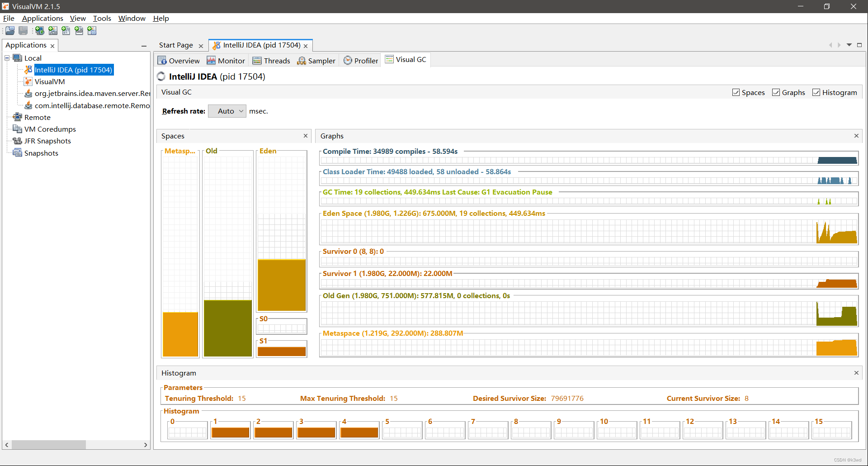Maximize the editor window area icon

tap(859, 45)
